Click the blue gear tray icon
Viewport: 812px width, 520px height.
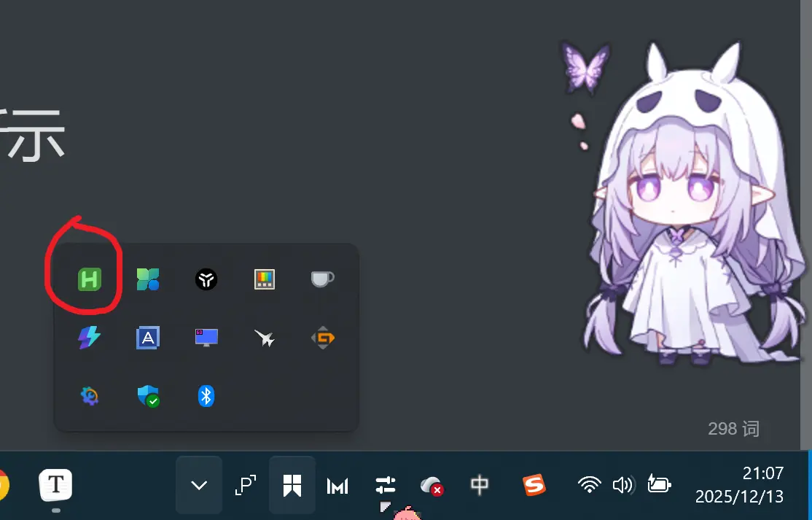tap(89, 396)
